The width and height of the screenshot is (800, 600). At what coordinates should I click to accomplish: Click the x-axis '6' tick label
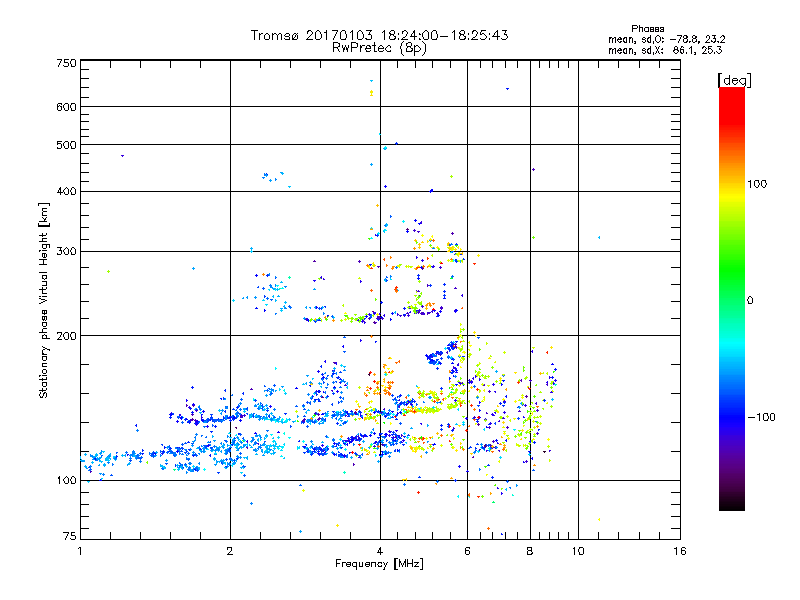(x=467, y=551)
